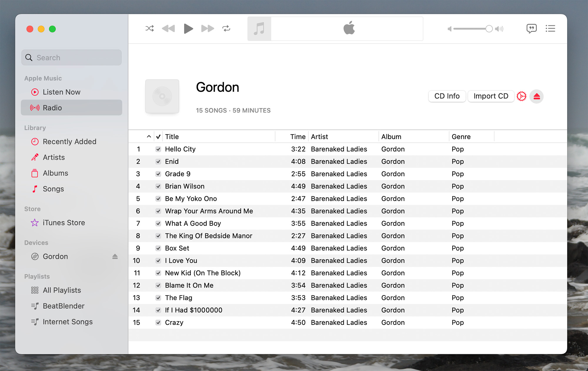Uncheck the Hello City track
Screen dimensions: 588x371
[158, 149]
